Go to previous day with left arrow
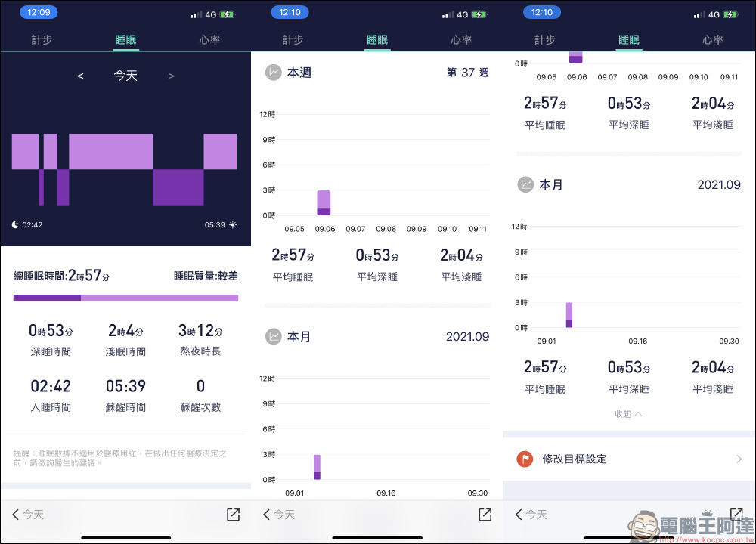The height and width of the screenshot is (544, 756). (x=81, y=76)
